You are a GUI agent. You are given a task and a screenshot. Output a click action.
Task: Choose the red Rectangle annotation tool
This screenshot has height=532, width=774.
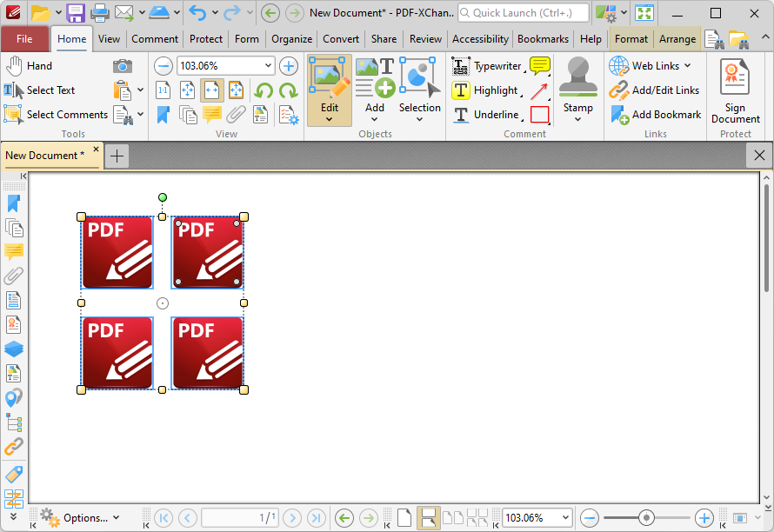click(539, 115)
